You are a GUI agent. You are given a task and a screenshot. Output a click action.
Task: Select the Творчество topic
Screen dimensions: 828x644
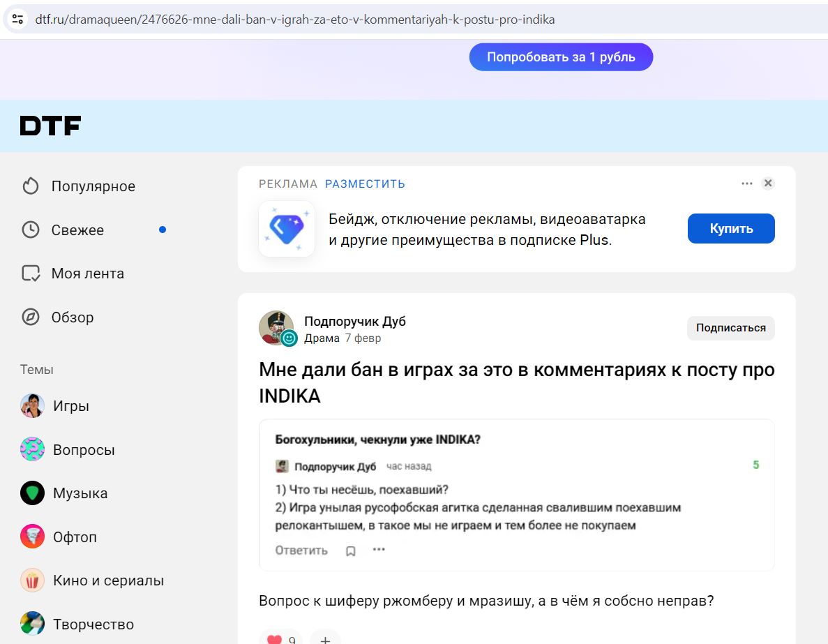[x=93, y=624]
